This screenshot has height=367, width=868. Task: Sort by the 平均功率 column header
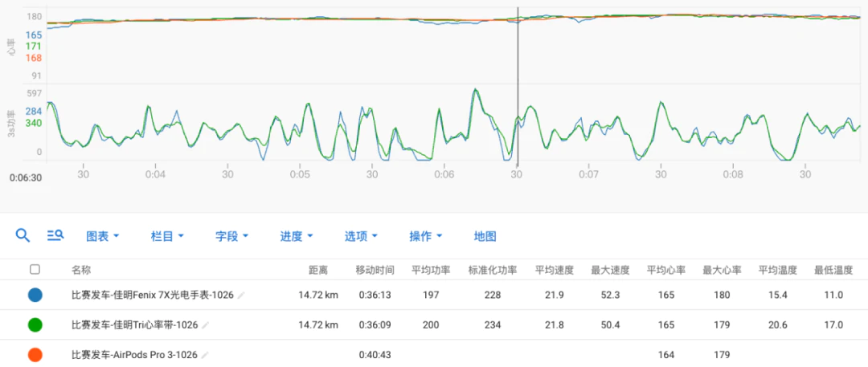click(431, 270)
